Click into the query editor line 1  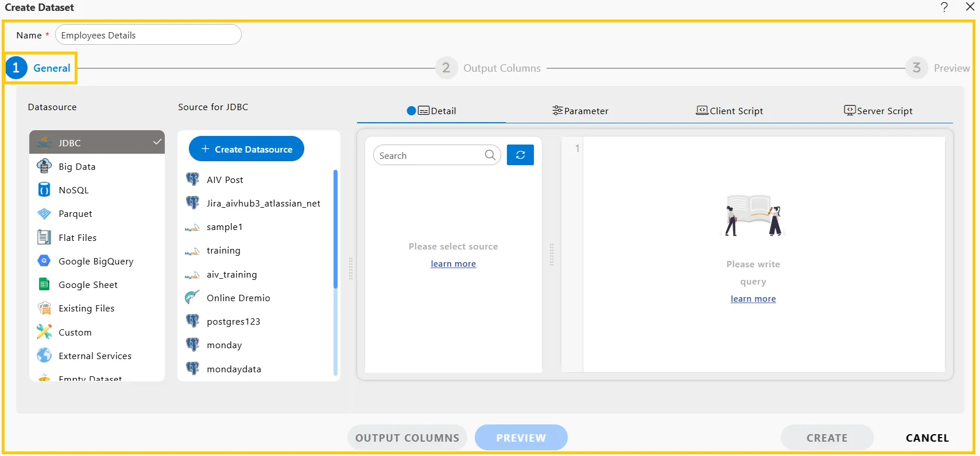pos(764,149)
